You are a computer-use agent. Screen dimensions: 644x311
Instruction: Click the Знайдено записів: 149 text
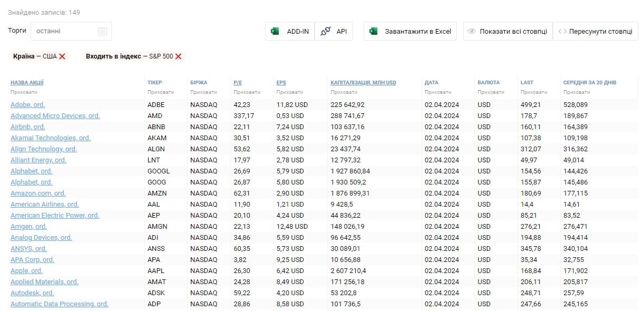(x=44, y=12)
